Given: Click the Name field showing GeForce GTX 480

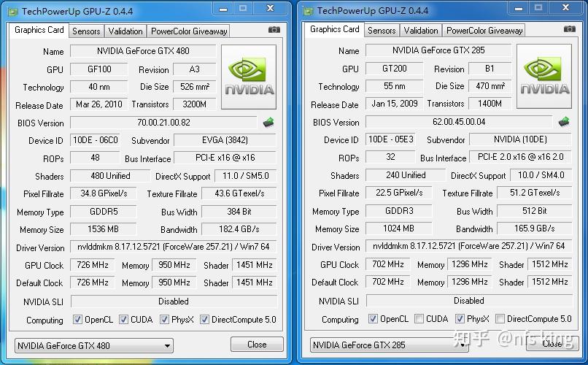Looking at the screenshot, I should coord(143,51).
